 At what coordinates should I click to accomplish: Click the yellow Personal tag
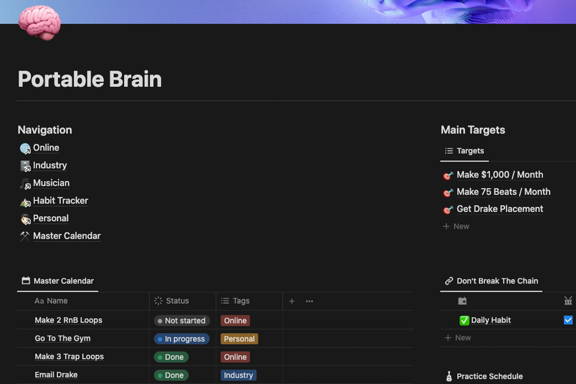point(239,339)
